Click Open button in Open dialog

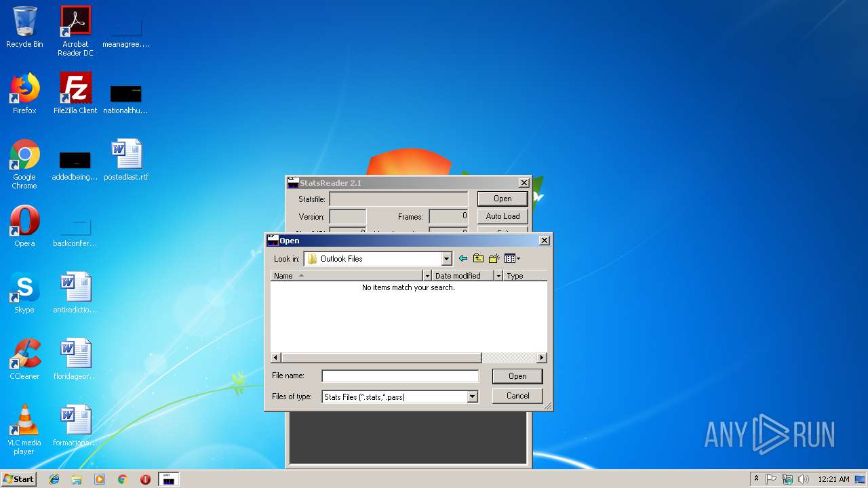point(517,376)
